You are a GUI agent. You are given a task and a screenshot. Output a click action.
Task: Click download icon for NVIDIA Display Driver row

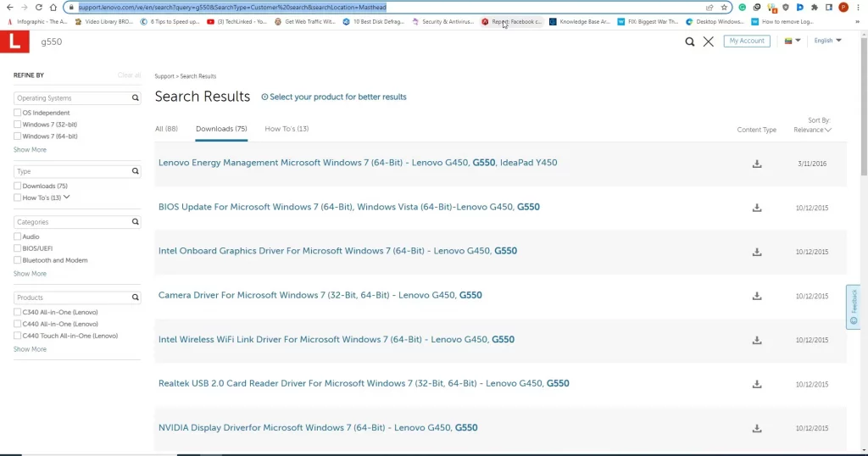[x=757, y=428]
